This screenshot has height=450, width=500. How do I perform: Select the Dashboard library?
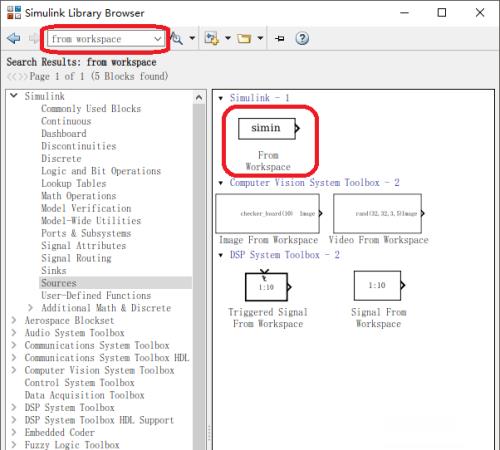pyautogui.click(x=64, y=134)
